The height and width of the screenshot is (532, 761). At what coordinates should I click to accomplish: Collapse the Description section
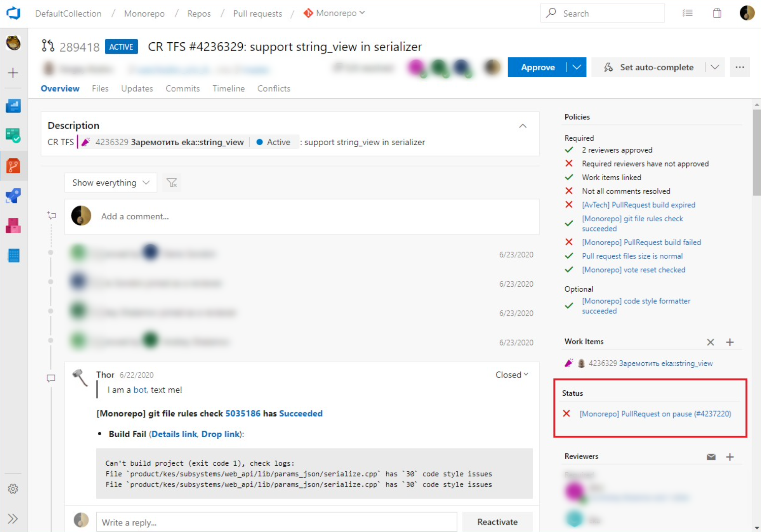point(523,126)
